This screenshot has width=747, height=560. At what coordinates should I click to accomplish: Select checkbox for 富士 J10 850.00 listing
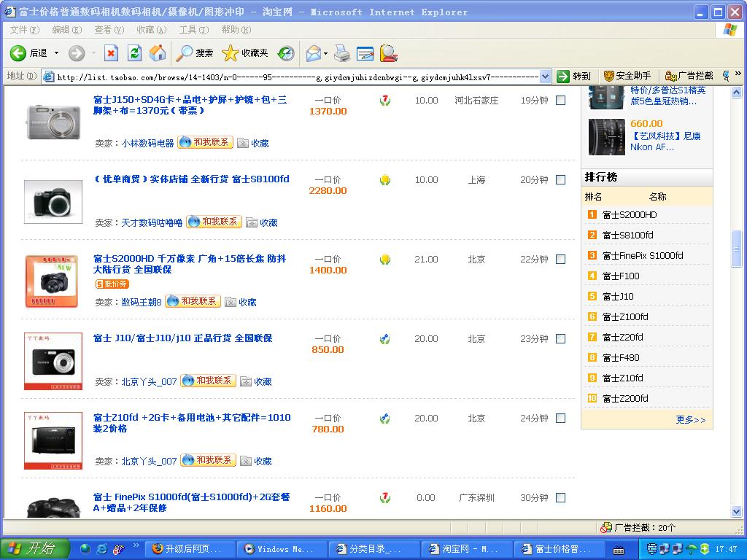tap(560, 339)
